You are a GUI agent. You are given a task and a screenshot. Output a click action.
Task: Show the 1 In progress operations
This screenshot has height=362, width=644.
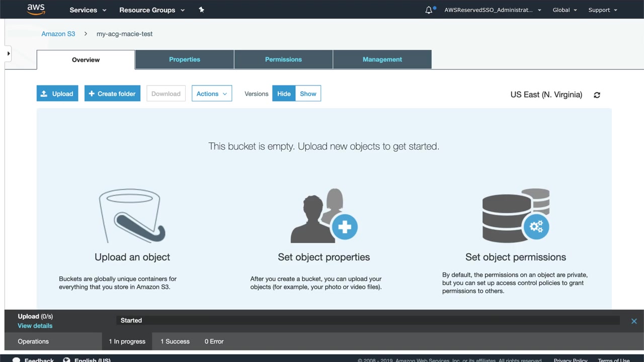point(127,341)
